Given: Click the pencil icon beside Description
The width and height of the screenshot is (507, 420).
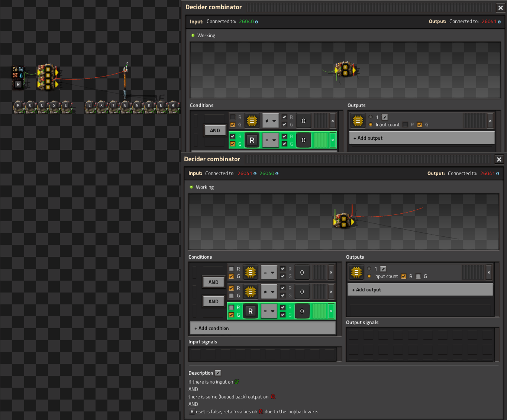Looking at the screenshot, I should pyautogui.click(x=218, y=373).
